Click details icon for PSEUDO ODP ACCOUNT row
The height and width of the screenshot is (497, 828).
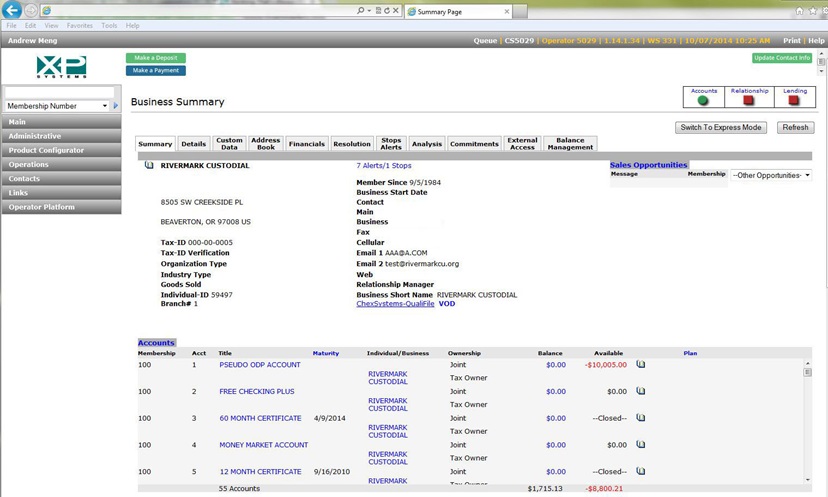tap(641, 365)
